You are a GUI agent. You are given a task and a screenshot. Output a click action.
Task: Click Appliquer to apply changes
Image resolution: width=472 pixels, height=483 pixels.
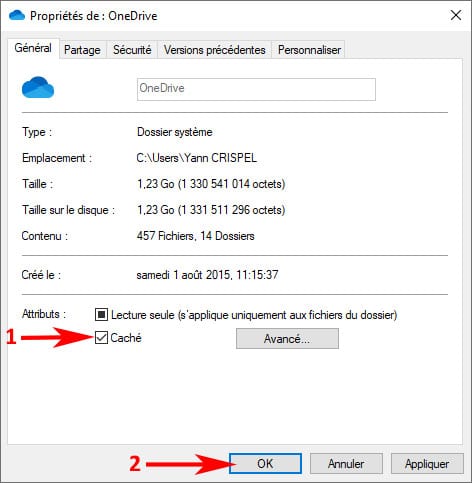(427, 464)
